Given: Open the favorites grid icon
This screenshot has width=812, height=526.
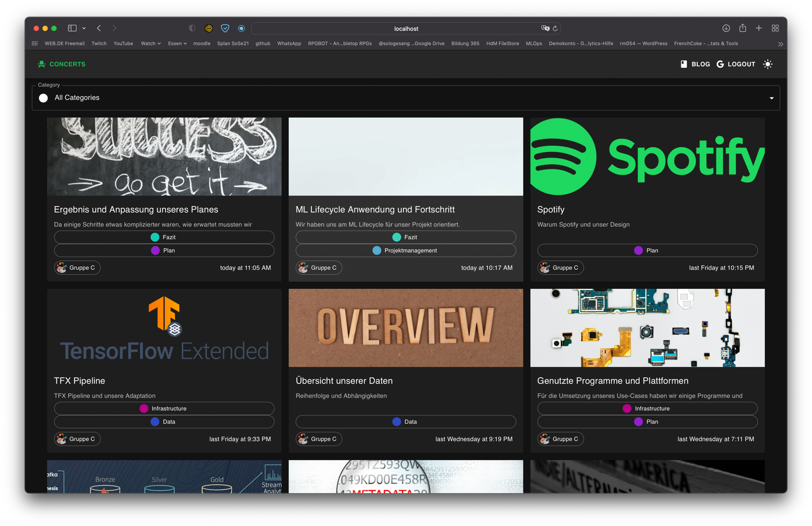Looking at the screenshot, I should point(35,43).
